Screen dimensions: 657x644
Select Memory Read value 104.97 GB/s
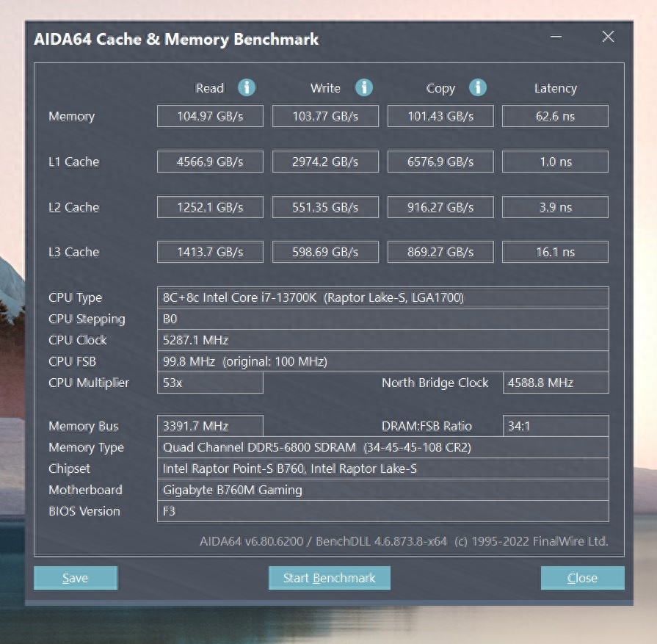point(211,116)
